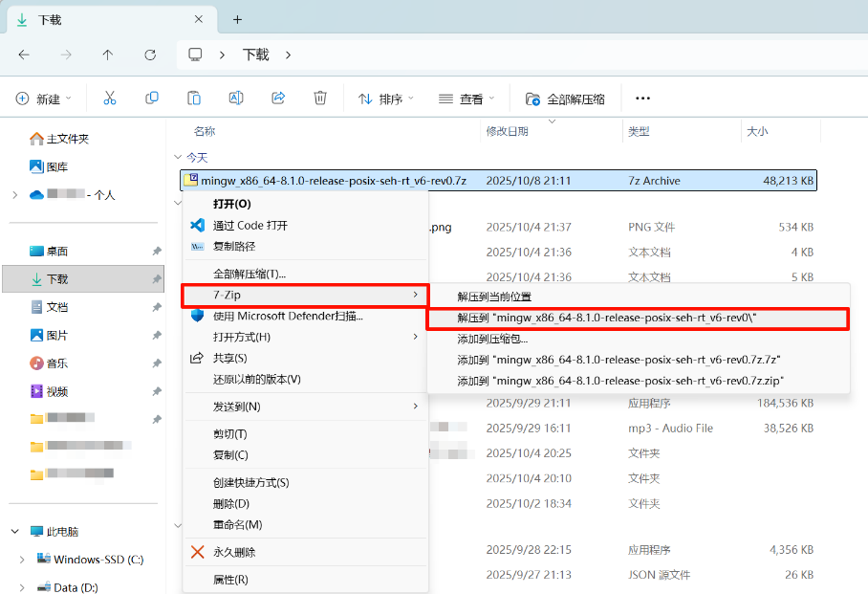Select 打开(O) in context menu
The image size is (868, 594).
306,204
